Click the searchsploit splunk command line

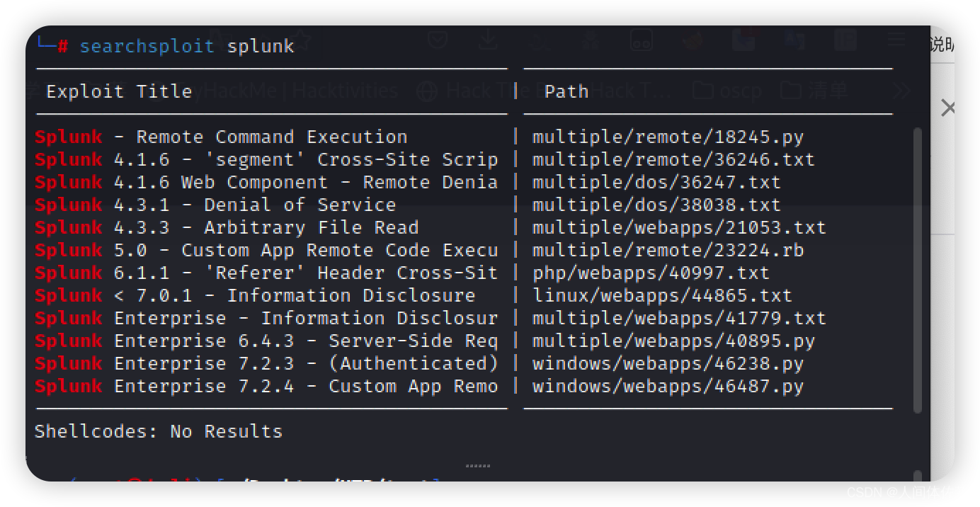186,46
